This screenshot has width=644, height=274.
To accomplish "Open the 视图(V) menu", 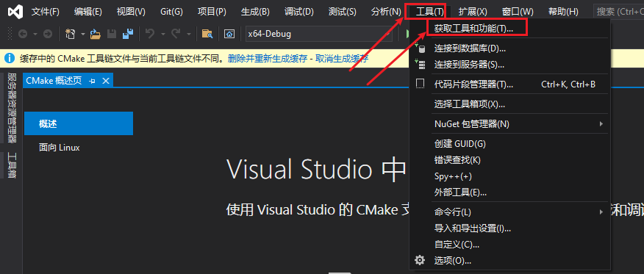I will (x=131, y=12).
